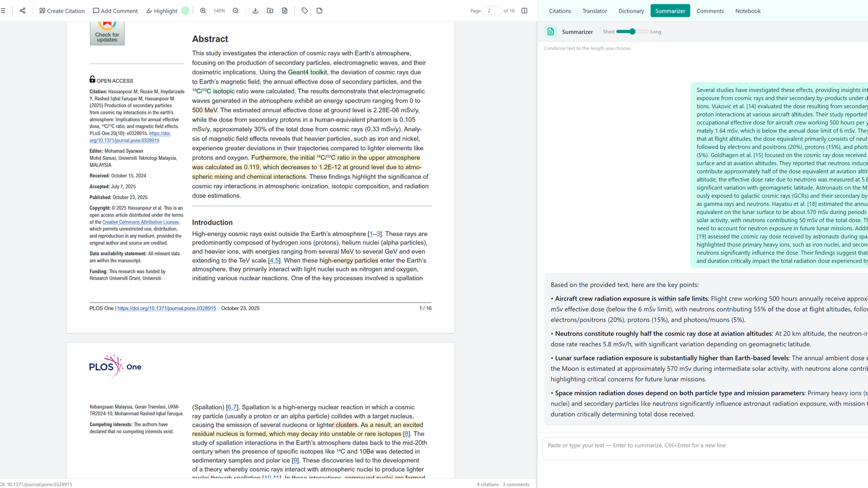The image size is (868, 488).
Task: Zoom out with the magnifier minus icon
Action: coord(235,10)
